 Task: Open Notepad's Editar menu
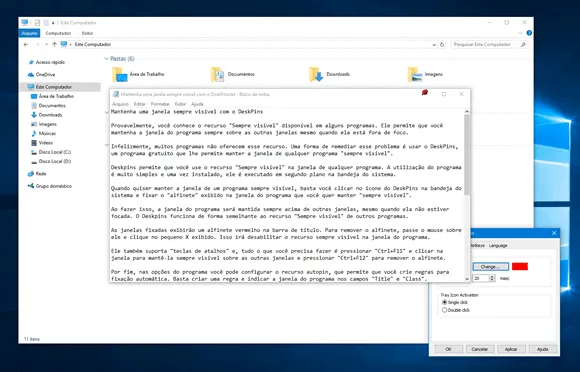click(139, 104)
